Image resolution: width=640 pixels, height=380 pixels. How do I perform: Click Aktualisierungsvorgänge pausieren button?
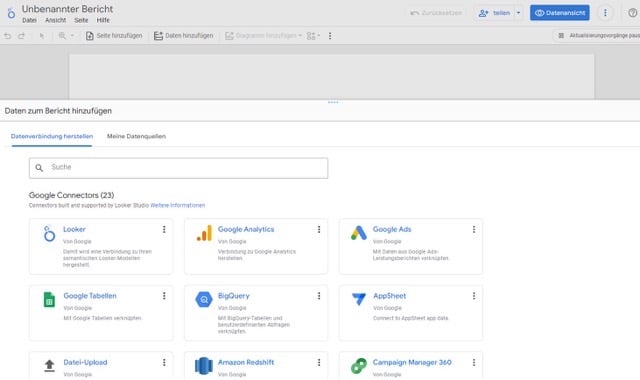[x=597, y=36]
